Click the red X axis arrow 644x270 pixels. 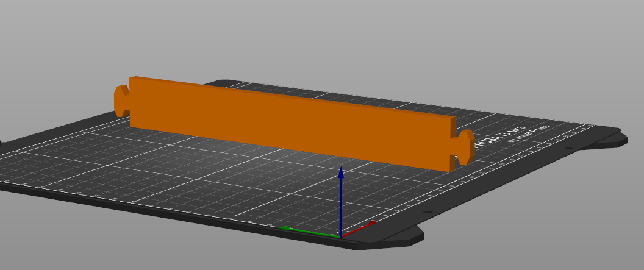pos(359,229)
